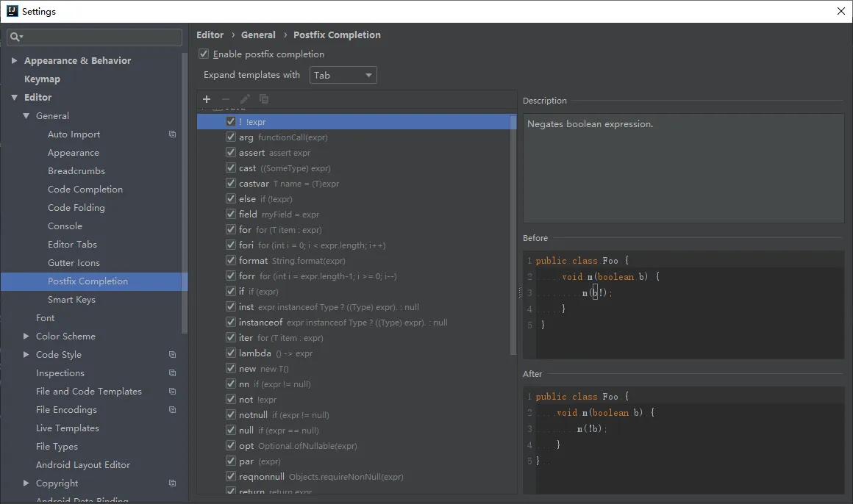Open the Expand templates with dropdown
The image size is (853, 504).
point(343,75)
